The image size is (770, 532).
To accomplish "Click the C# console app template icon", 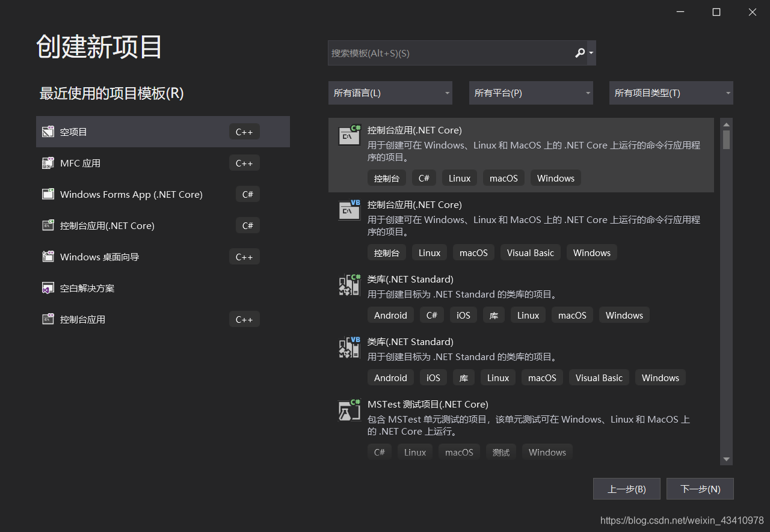I will click(x=350, y=136).
